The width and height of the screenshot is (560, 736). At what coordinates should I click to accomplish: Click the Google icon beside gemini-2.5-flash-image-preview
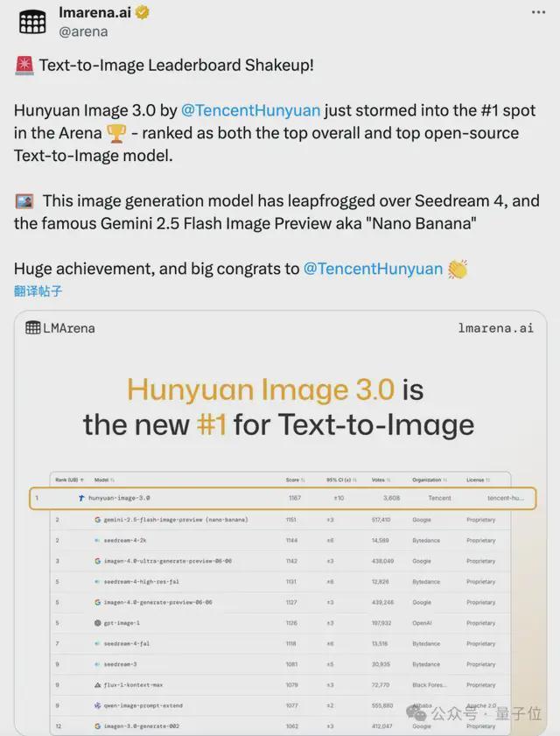click(98, 520)
